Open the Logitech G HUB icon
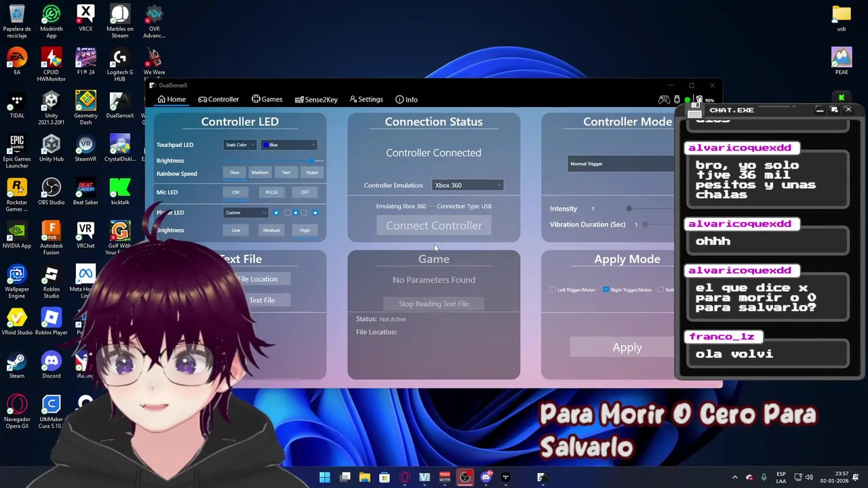This screenshot has height=488, width=868. [x=120, y=64]
